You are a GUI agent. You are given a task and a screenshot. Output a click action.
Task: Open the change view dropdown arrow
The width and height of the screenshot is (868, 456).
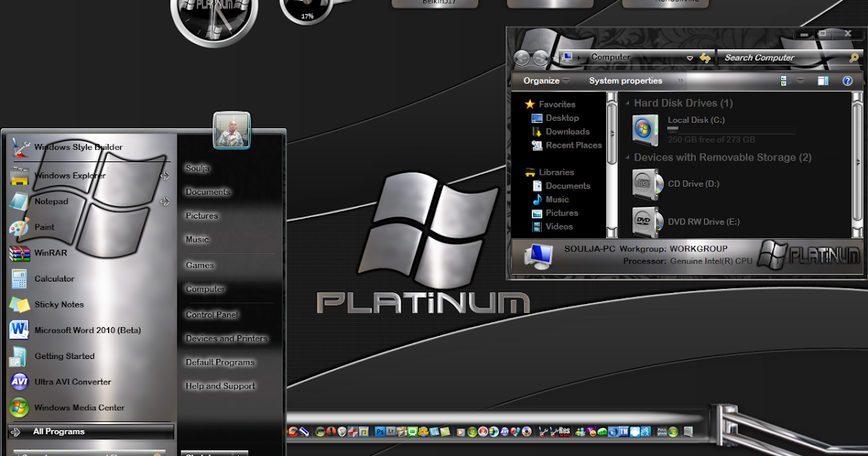pos(801,81)
